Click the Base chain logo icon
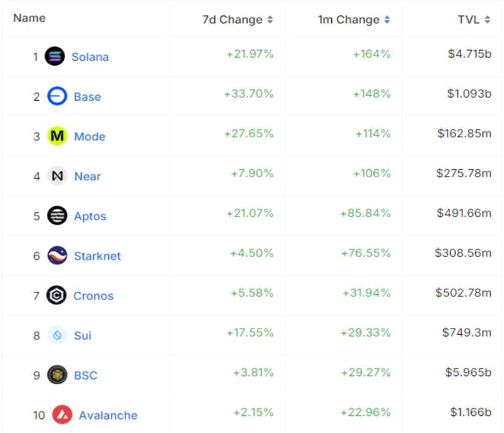This screenshot has width=504, height=433. tap(57, 96)
